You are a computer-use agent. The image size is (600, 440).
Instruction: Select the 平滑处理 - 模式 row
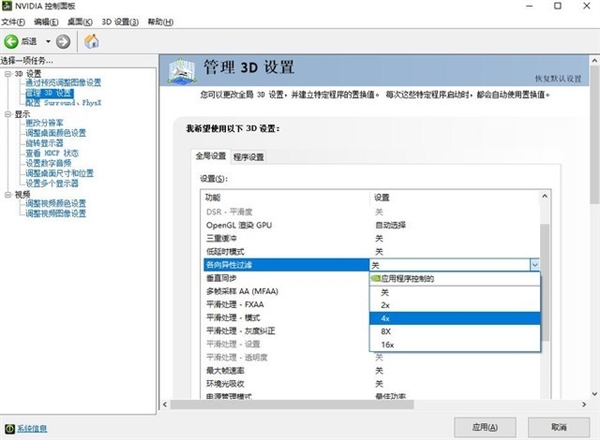pos(286,318)
